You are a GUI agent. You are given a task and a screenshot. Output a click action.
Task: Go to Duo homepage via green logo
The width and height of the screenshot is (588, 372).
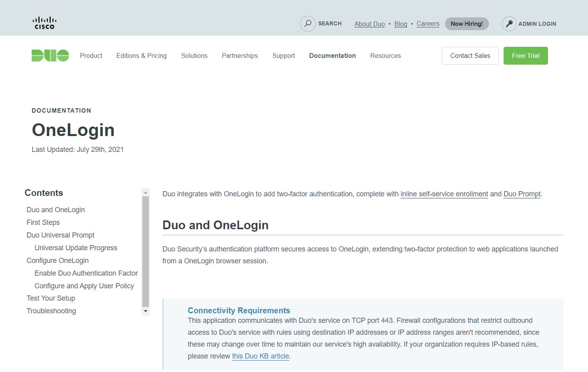tap(50, 56)
